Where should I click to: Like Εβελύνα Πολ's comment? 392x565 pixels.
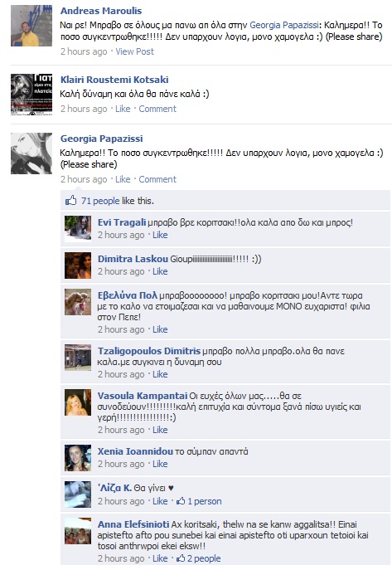pyautogui.click(x=160, y=329)
